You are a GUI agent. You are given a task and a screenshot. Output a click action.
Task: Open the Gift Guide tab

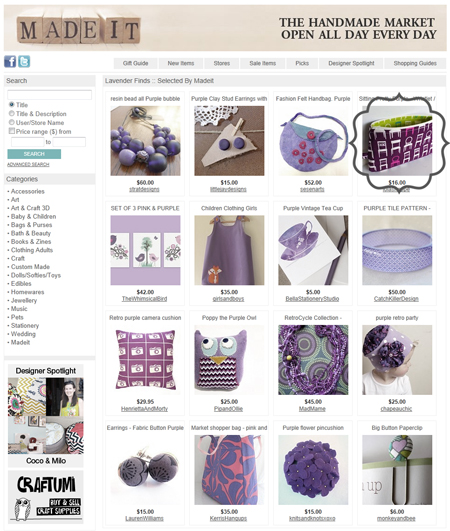click(x=135, y=63)
